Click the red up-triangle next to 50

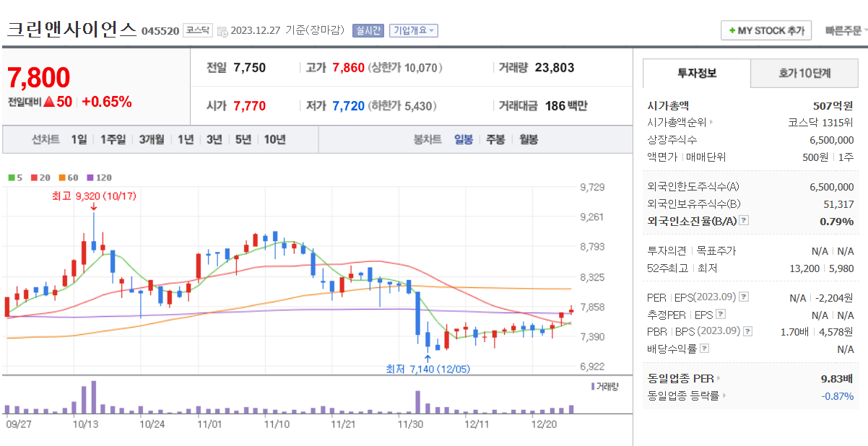[x=48, y=102]
